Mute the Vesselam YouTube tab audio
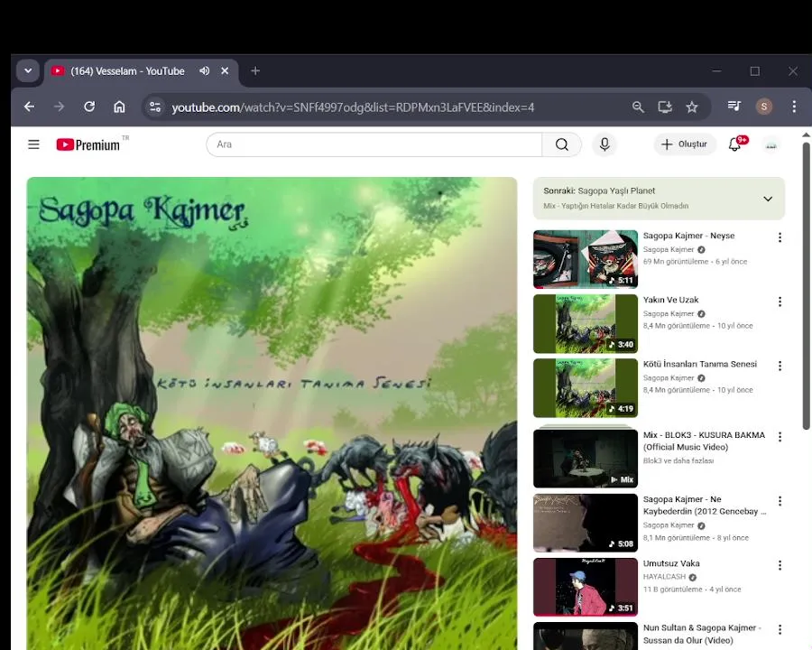The height and width of the screenshot is (650, 812). (205, 71)
